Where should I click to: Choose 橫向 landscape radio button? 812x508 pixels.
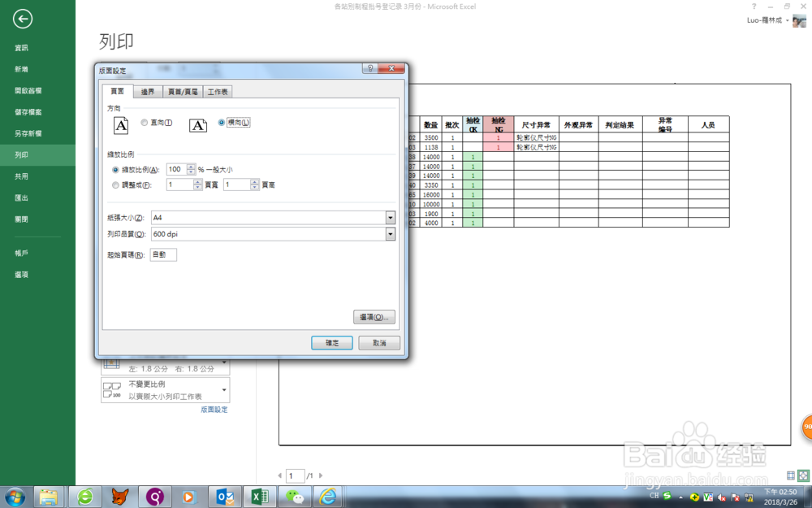pyautogui.click(x=222, y=123)
